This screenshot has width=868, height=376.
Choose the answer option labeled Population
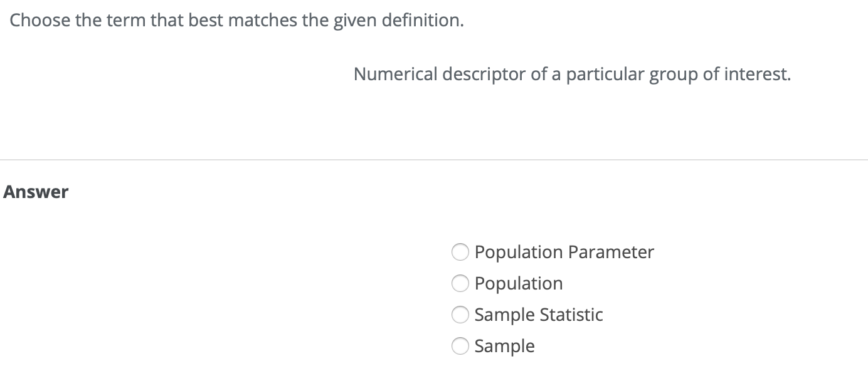point(518,283)
